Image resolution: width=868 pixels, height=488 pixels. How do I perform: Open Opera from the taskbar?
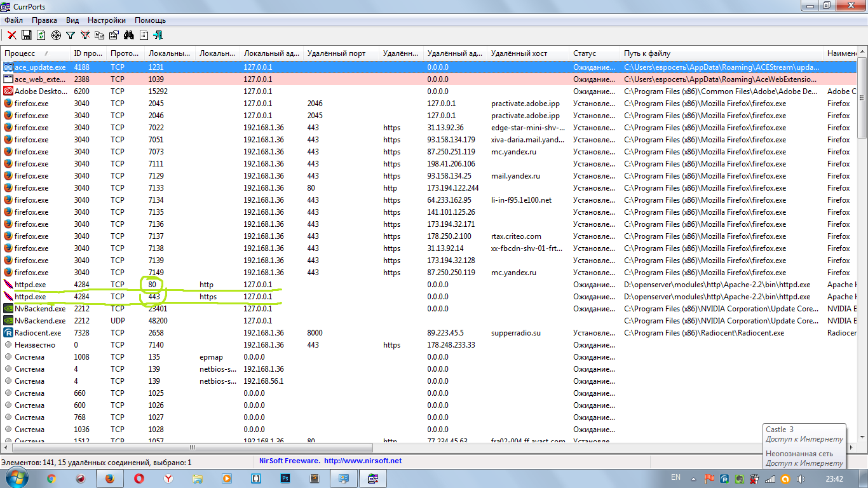click(x=139, y=478)
